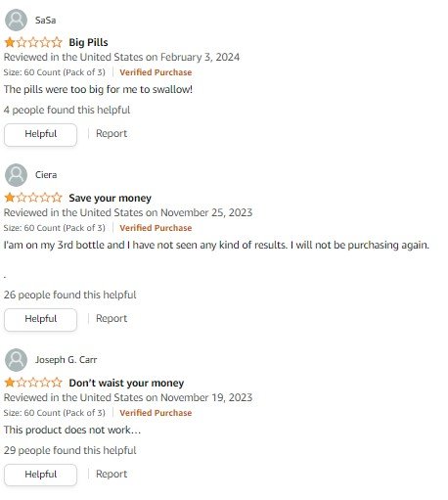This screenshot has height=500, width=448.
Task: Mark Joseph G. Carr's review as Helpful
Action: click(x=41, y=475)
